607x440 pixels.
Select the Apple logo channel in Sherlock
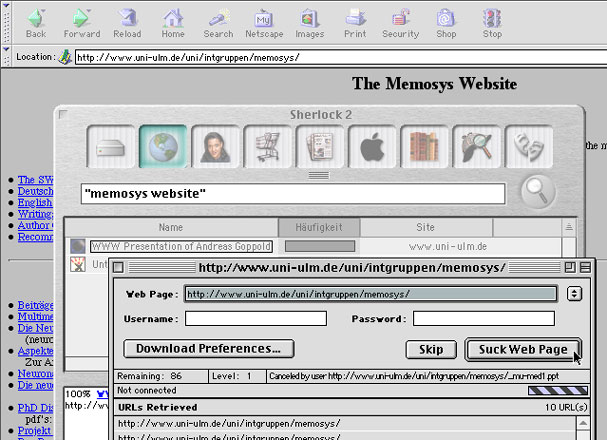[x=372, y=147]
